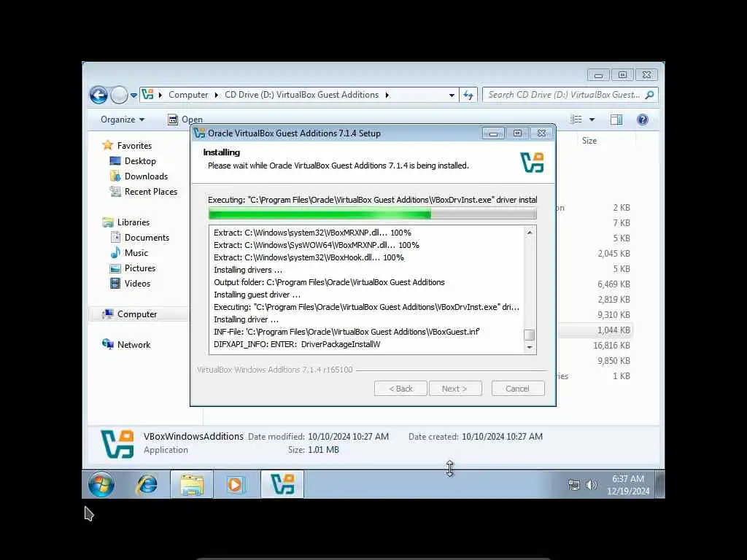
Task: Click the Music note icon in sidebar
Action: pyautogui.click(x=115, y=252)
